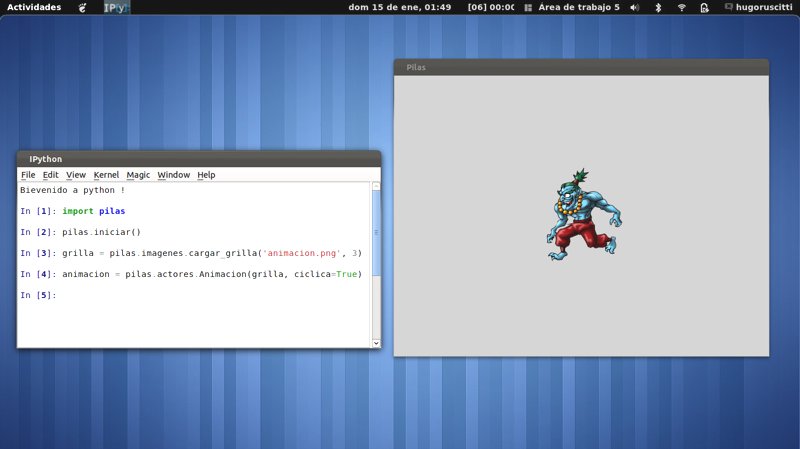This screenshot has height=449, width=800.
Task: Open the Magic menu in IPython
Action: 138,174
